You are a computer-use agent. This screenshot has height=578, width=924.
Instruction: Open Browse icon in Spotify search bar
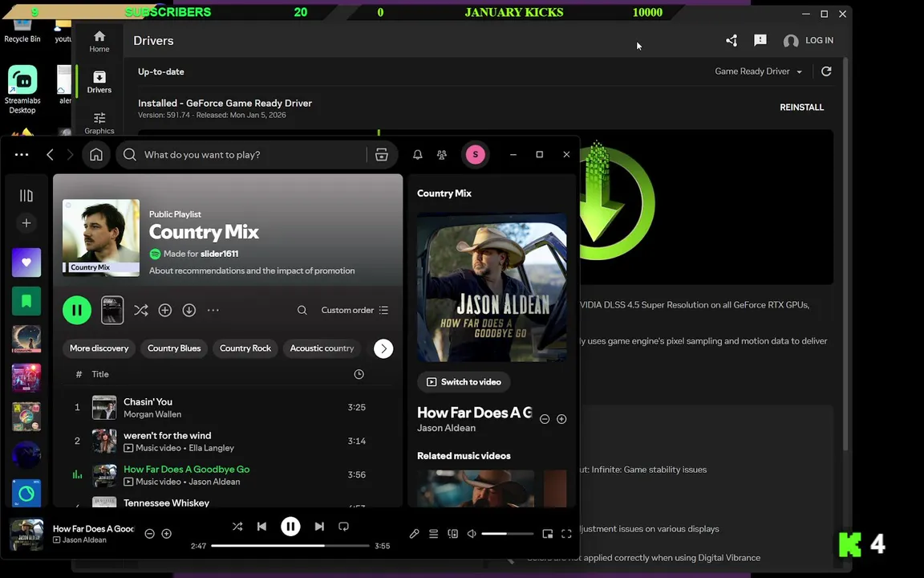coord(381,154)
